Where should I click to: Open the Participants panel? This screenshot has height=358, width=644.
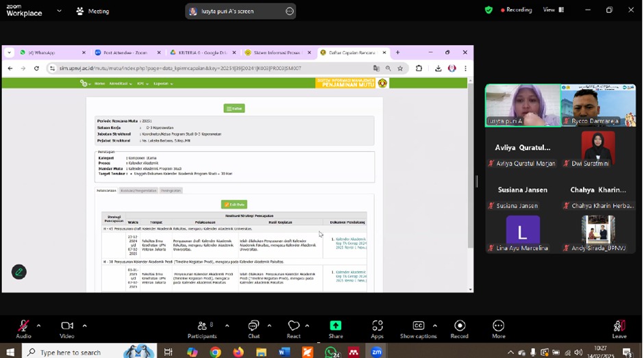tap(201, 326)
